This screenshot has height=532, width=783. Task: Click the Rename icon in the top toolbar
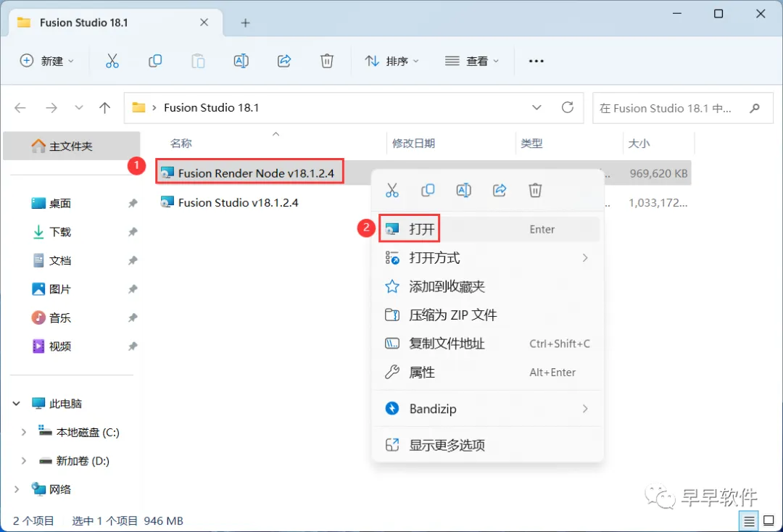pos(241,61)
